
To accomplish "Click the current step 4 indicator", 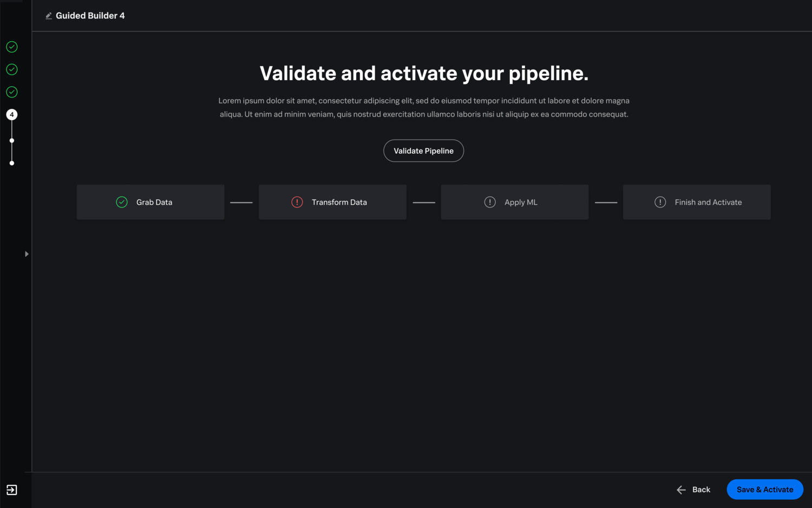I will pyautogui.click(x=12, y=115).
